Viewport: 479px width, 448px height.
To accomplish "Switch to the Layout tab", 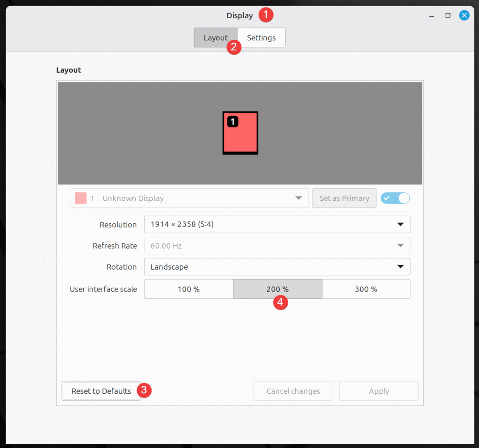I will click(215, 38).
